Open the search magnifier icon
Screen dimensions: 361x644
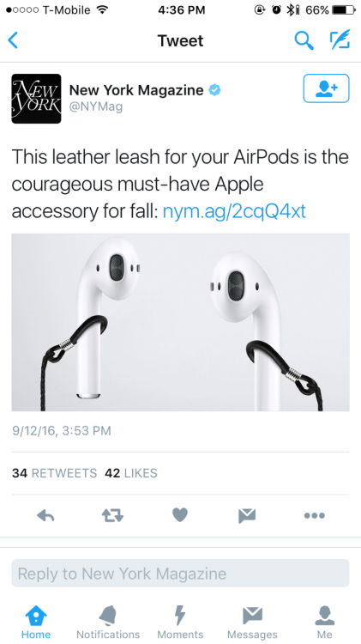(304, 40)
